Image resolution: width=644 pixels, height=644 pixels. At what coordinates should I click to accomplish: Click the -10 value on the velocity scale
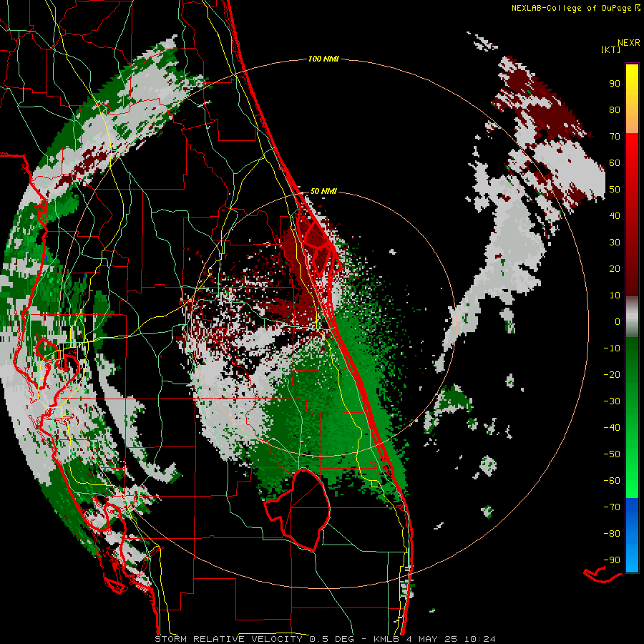tap(612, 348)
